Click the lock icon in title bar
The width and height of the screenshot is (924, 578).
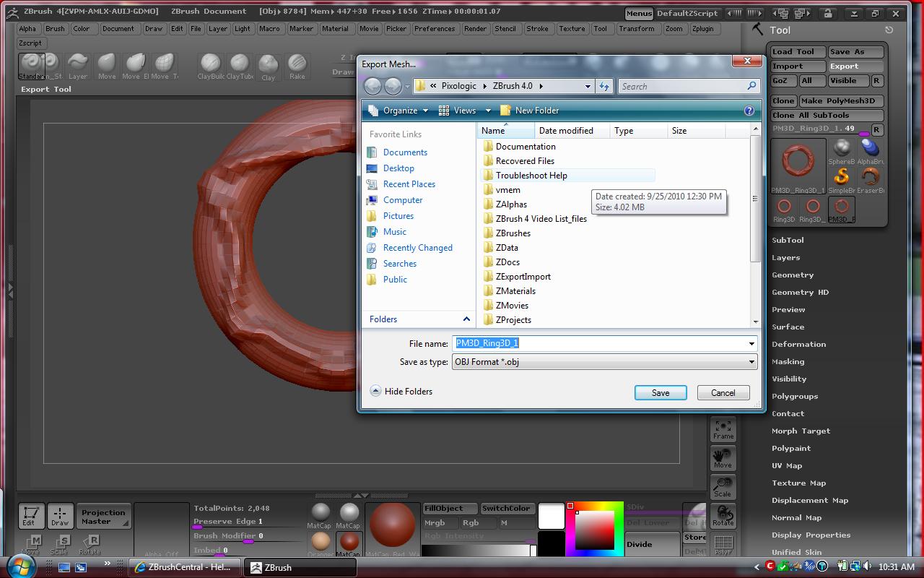pos(828,13)
